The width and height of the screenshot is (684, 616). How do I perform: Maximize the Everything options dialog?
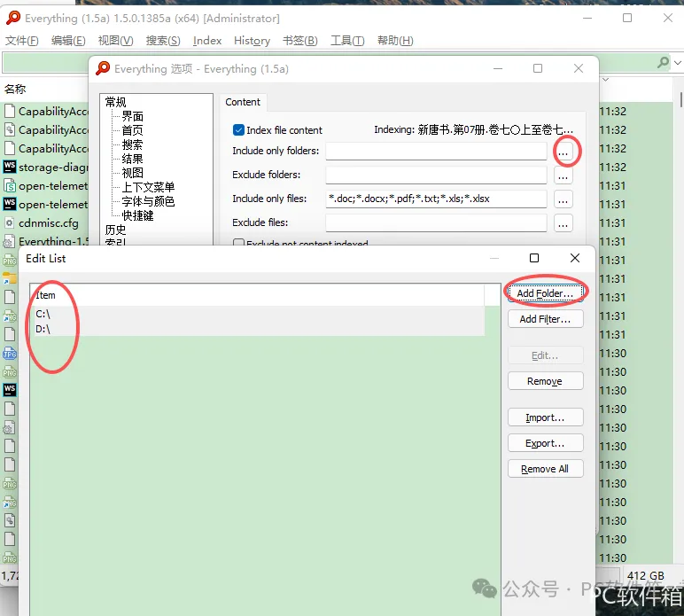538,68
